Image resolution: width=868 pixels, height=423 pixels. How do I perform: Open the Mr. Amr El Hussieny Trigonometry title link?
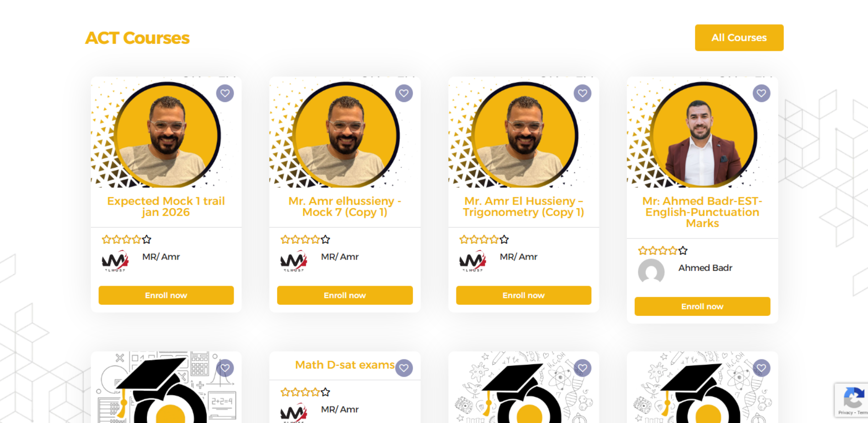(x=524, y=206)
